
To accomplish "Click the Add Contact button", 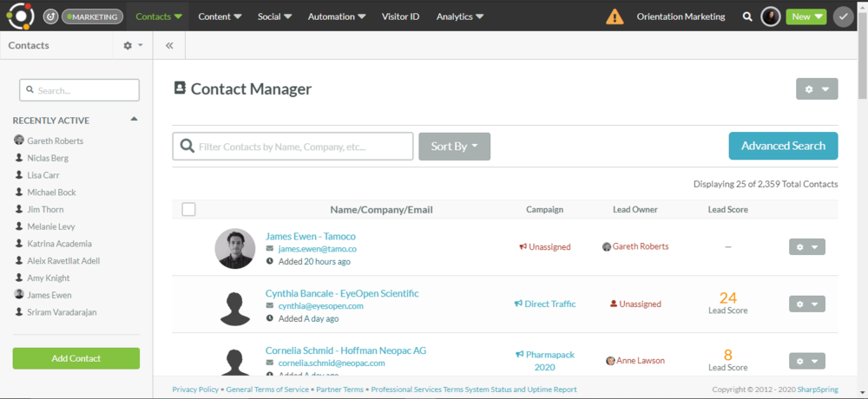I will pyautogui.click(x=76, y=358).
